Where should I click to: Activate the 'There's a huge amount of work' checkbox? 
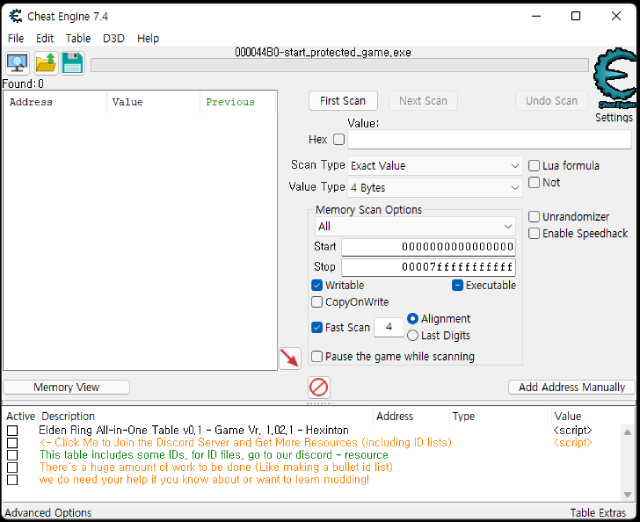13,467
